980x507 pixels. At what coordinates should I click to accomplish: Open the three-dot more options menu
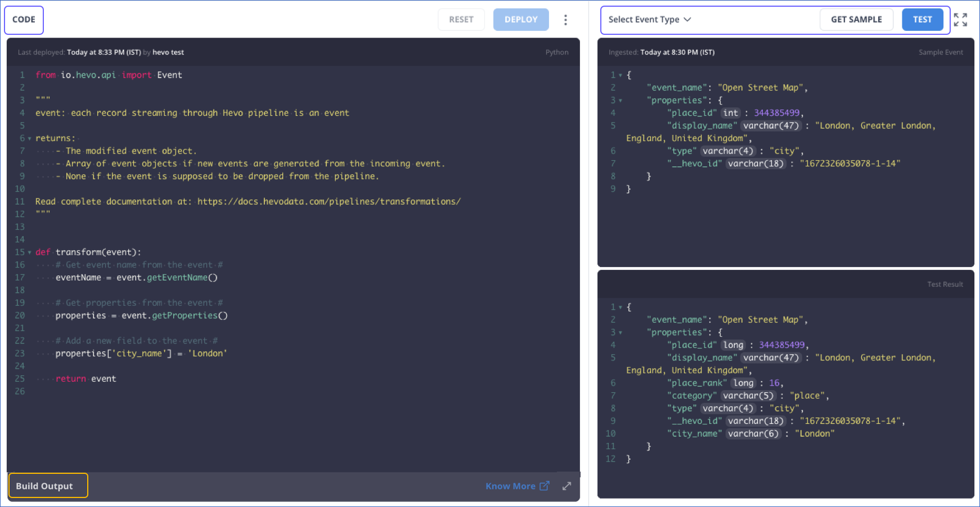click(565, 20)
